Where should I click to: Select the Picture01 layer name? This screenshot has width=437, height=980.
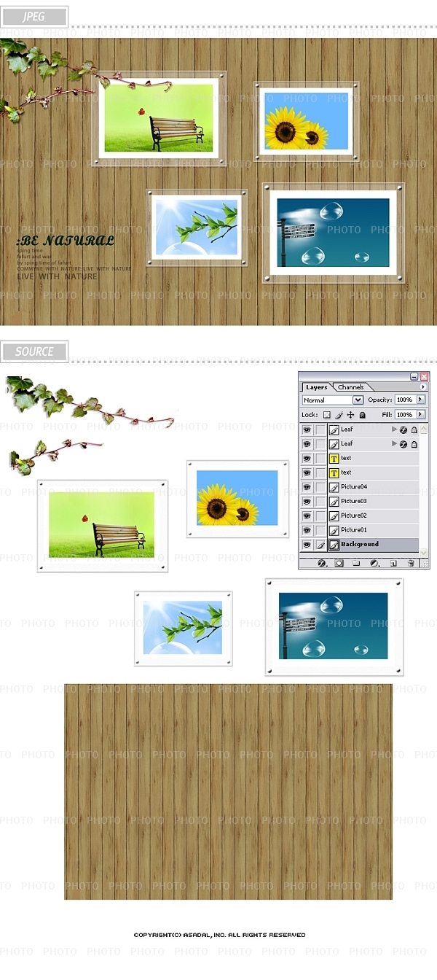[x=354, y=530]
